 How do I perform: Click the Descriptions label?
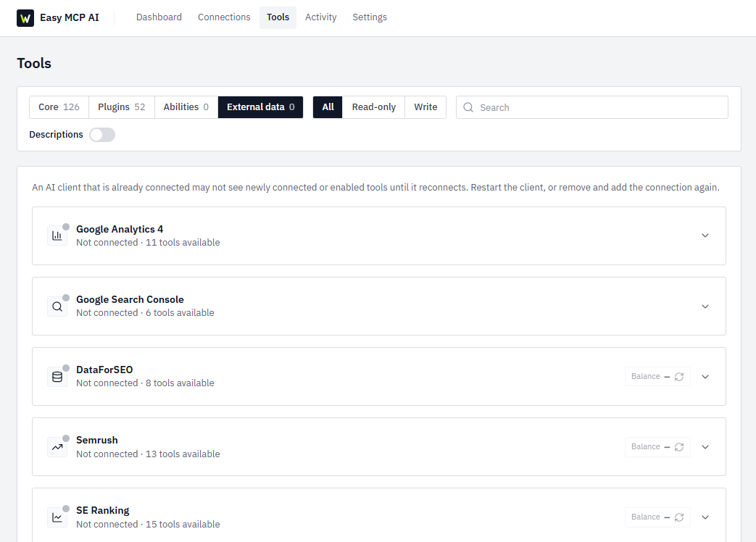coord(56,135)
